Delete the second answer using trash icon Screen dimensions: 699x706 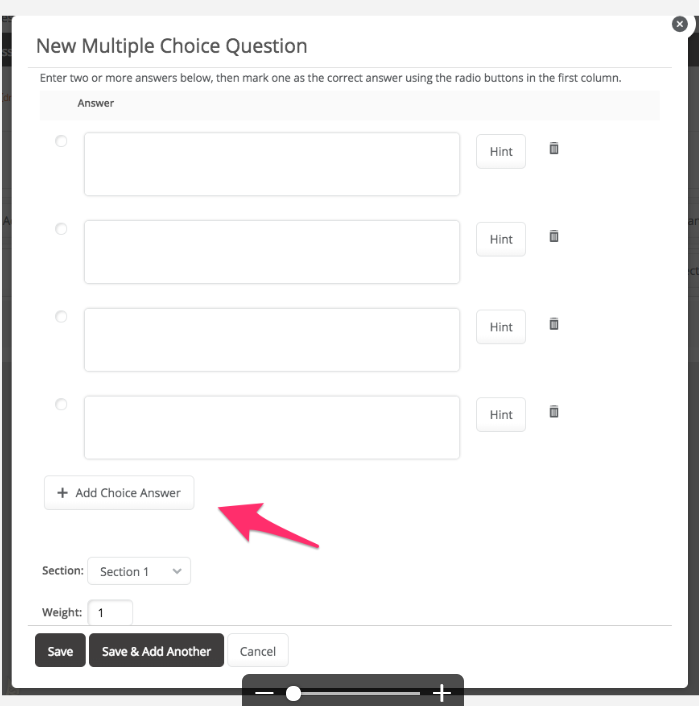(x=554, y=236)
